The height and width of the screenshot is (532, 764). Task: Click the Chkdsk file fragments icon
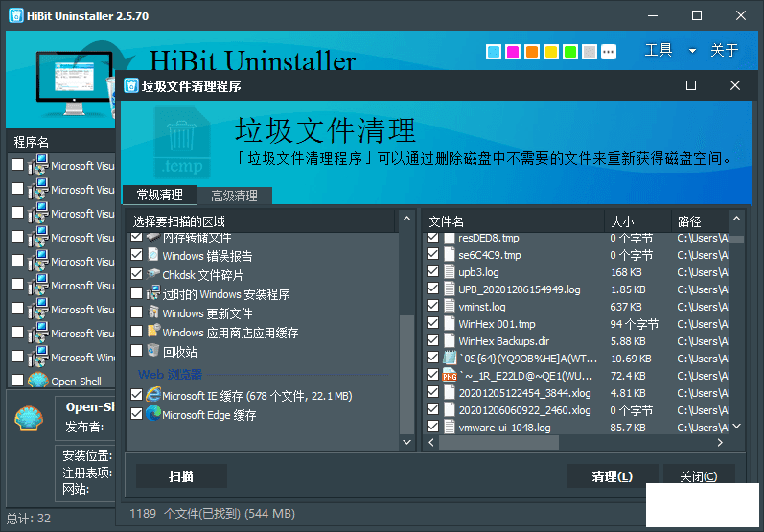tap(152, 274)
